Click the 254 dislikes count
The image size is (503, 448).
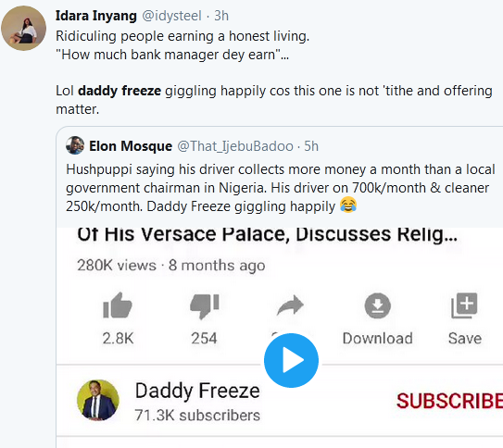204,339
